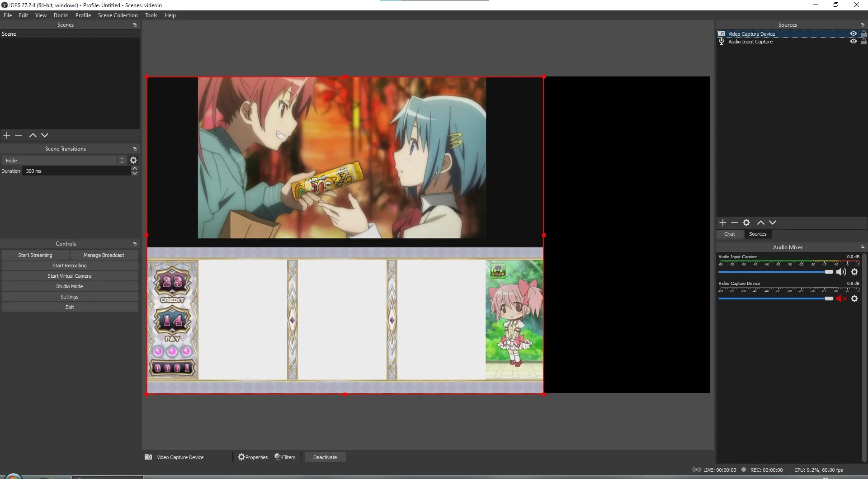Undock the Audio Mixer panel
Image resolution: width=868 pixels, height=479 pixels.
coord(862,247)
